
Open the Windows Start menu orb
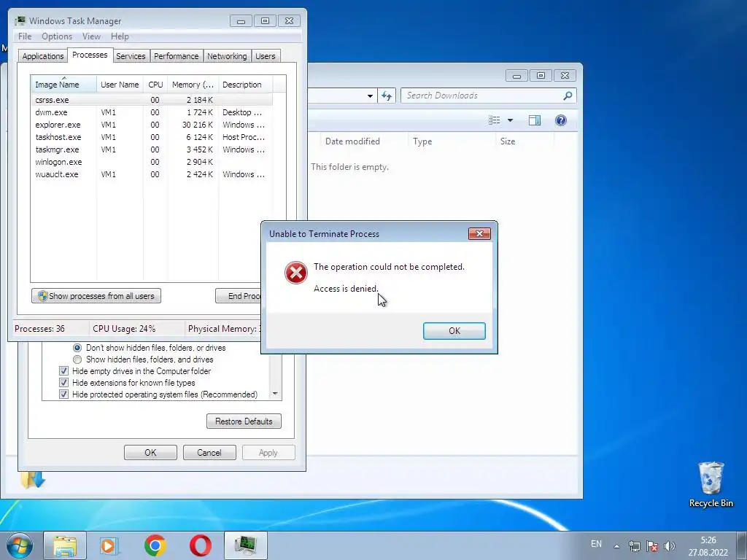(19, 545)
